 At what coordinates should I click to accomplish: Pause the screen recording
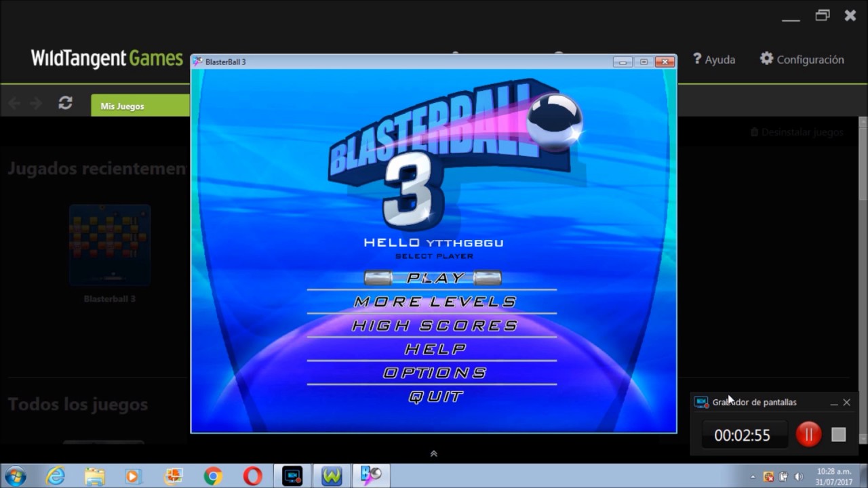[x=808, y=434]
